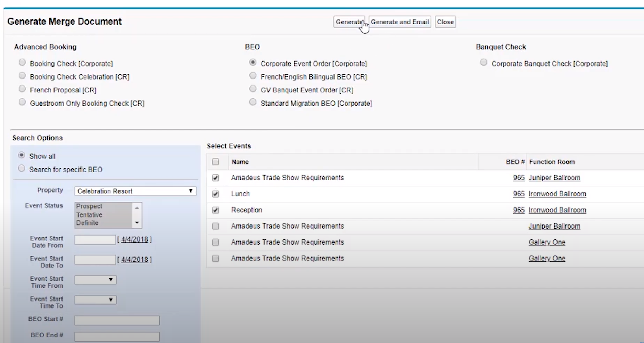Image resolution: width=644 pixels, height=343 pixels.
Task: Click the BEO Start # field
Action: point(117,320)
